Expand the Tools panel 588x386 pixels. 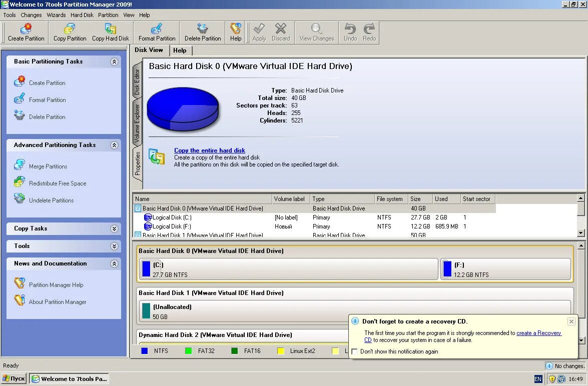[115, 246]
